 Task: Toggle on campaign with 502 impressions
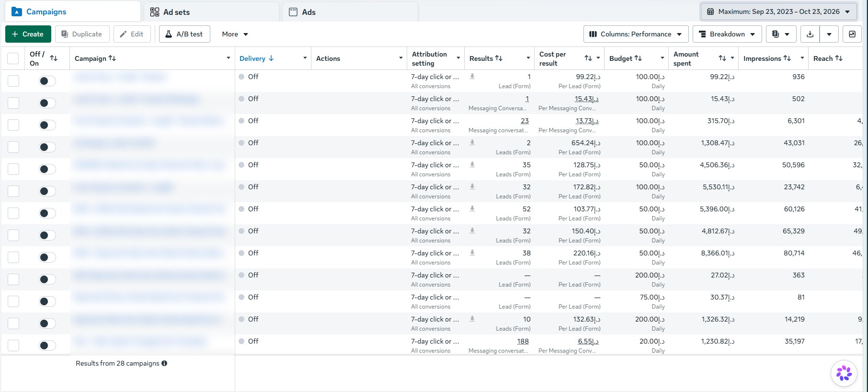coord(47,103)
